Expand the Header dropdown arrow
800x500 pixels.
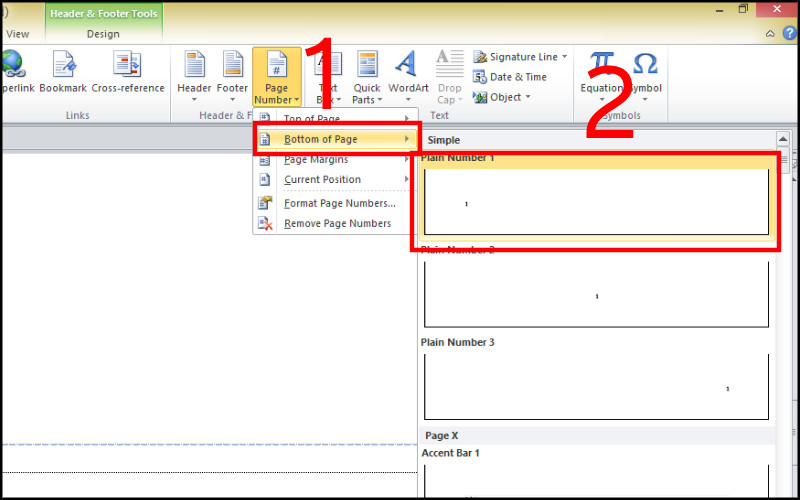point(194,100)
